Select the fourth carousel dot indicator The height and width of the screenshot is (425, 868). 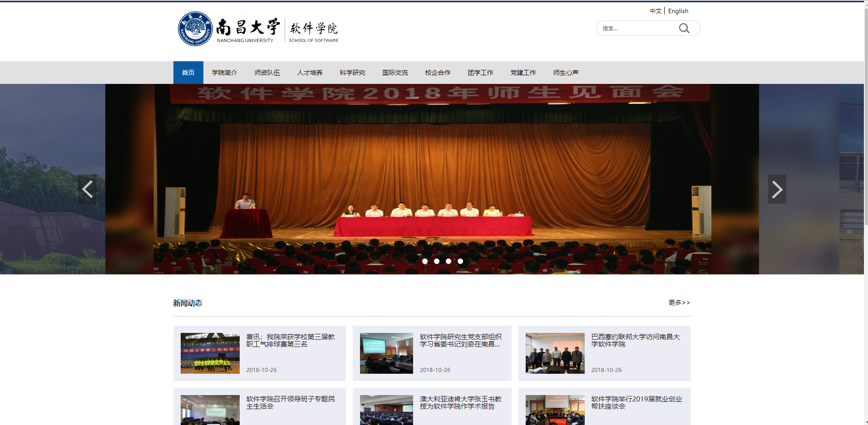coord(460,261)
